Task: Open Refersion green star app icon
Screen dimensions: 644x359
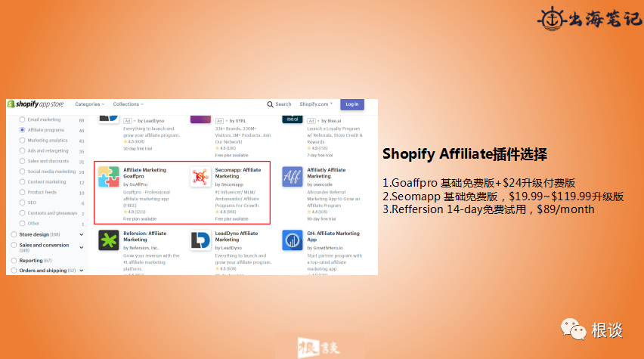Action: tap(108, 240)
